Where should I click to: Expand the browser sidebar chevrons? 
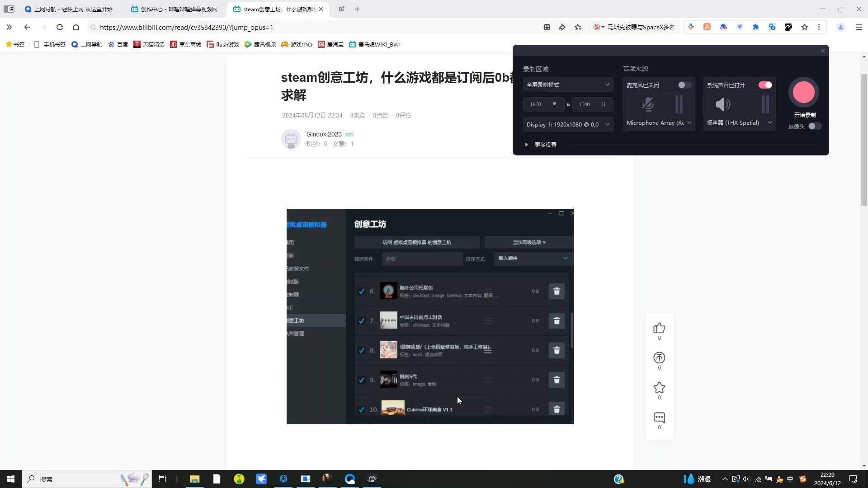(9, 27)
